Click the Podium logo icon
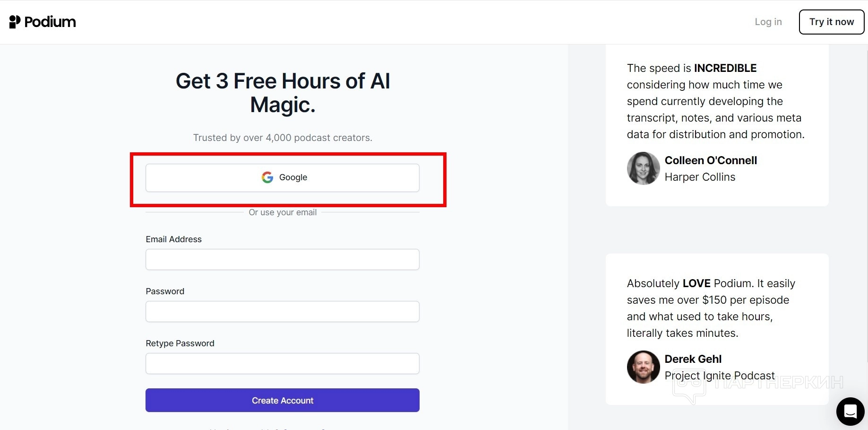Image resolution: width=868 pixels, height=430 pixels. tap(15, 22)
